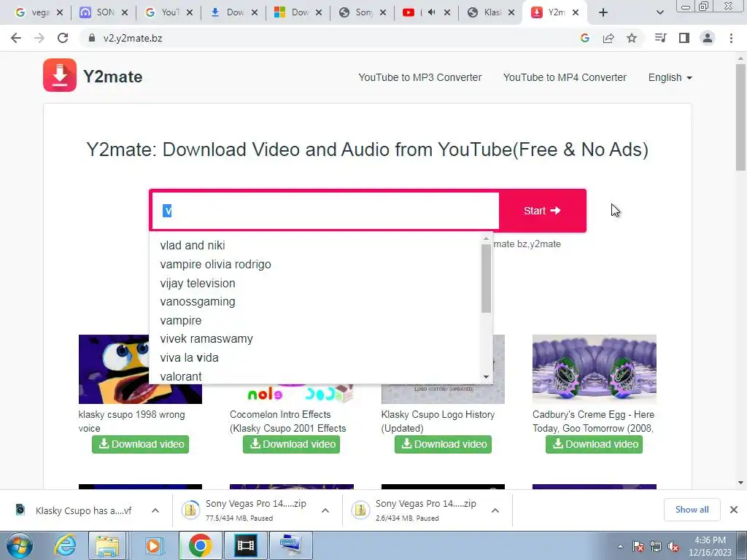Download video for Cadbury's Creme Egg

594,444
